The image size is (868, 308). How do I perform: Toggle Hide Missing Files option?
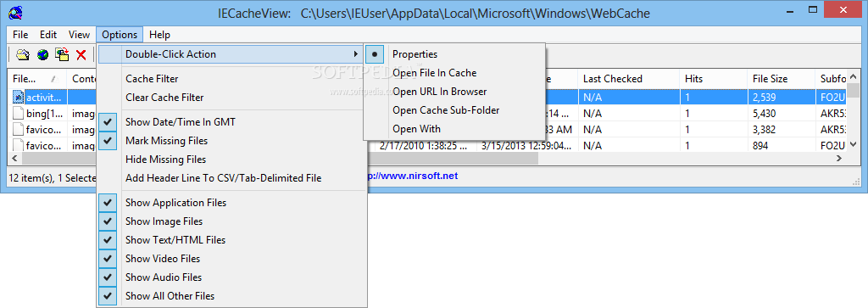(x=231, y=160)
